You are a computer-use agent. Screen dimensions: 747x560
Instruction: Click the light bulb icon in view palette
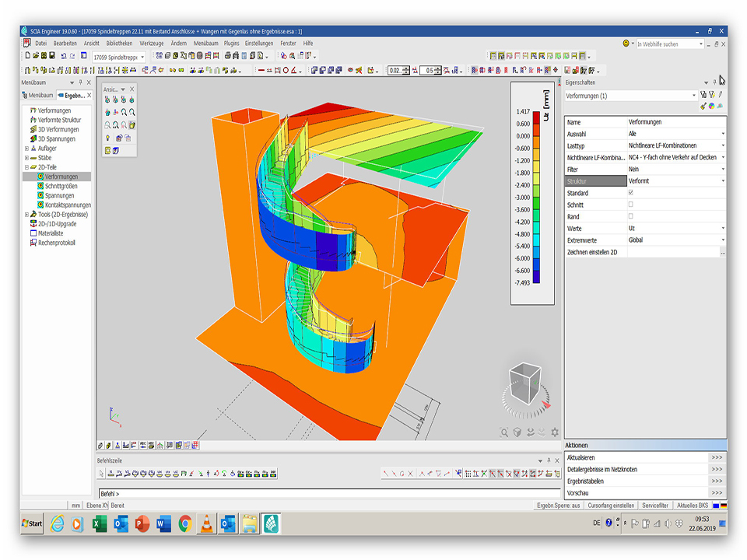(x=108, y=138)
